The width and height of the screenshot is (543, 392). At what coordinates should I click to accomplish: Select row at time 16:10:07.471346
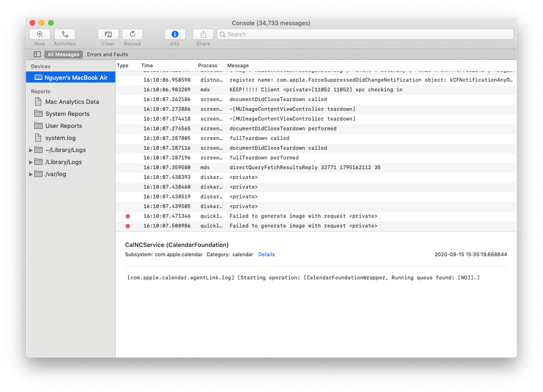coord(316,216)
